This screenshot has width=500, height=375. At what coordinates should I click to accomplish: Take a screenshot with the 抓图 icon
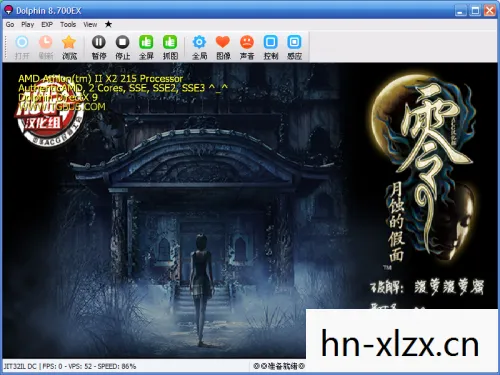coord(170,47)
